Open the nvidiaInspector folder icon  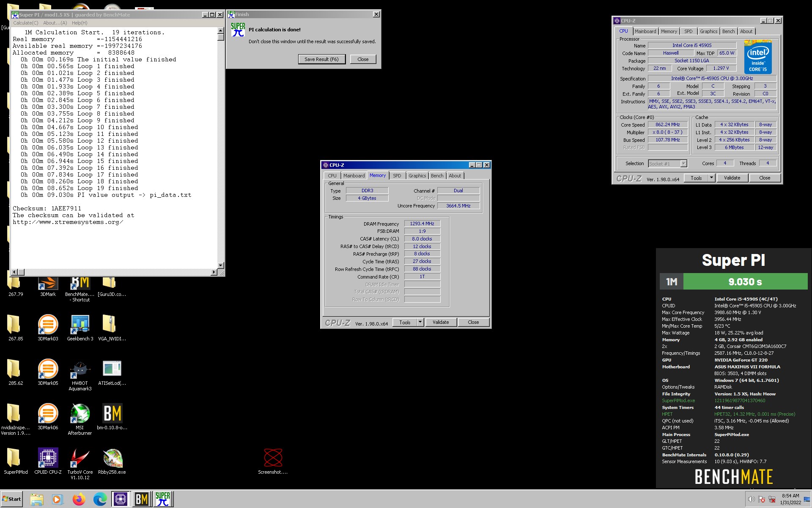pyautogui.click(x=16, y=419)
